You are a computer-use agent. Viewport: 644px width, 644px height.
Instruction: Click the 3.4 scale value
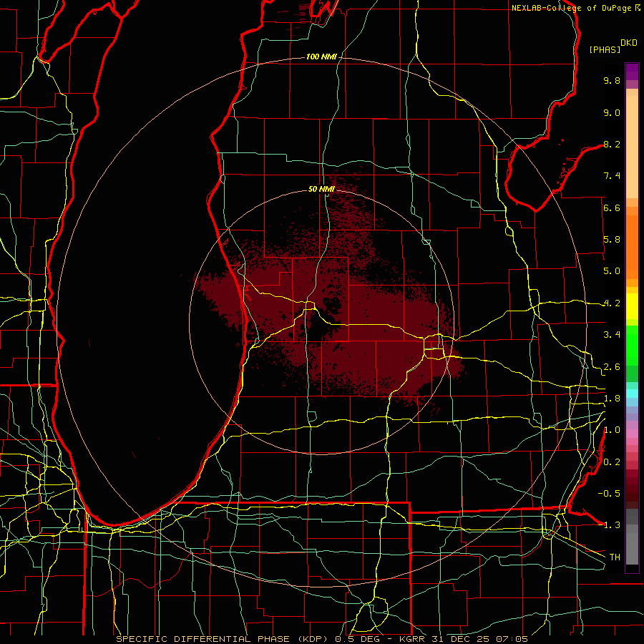[612, 335]
